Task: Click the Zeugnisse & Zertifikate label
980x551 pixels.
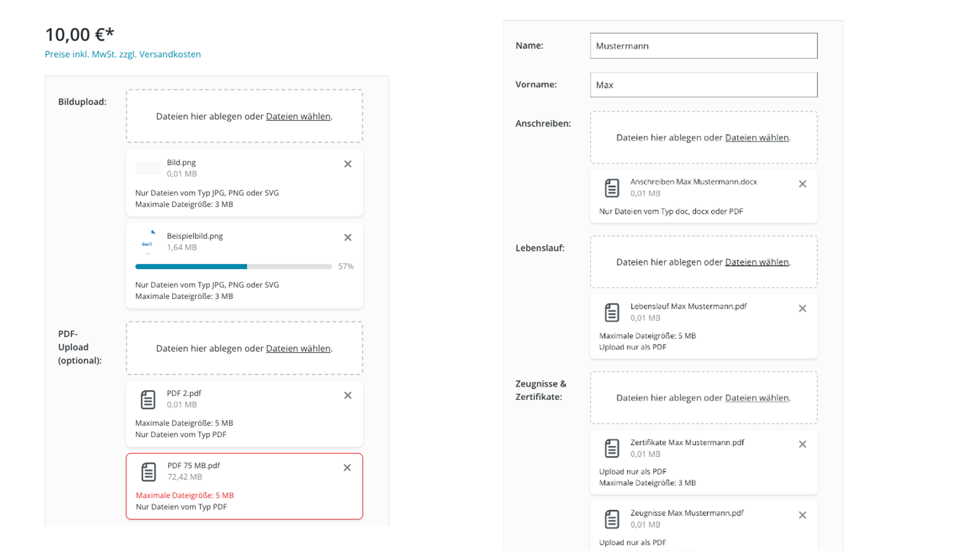Action: (541, 390)
